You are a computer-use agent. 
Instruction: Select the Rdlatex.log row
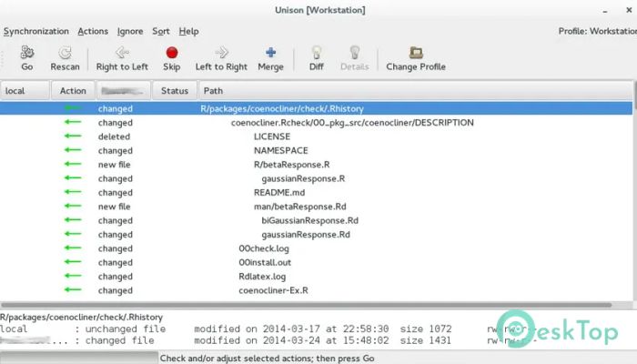(x=316, y=277)
